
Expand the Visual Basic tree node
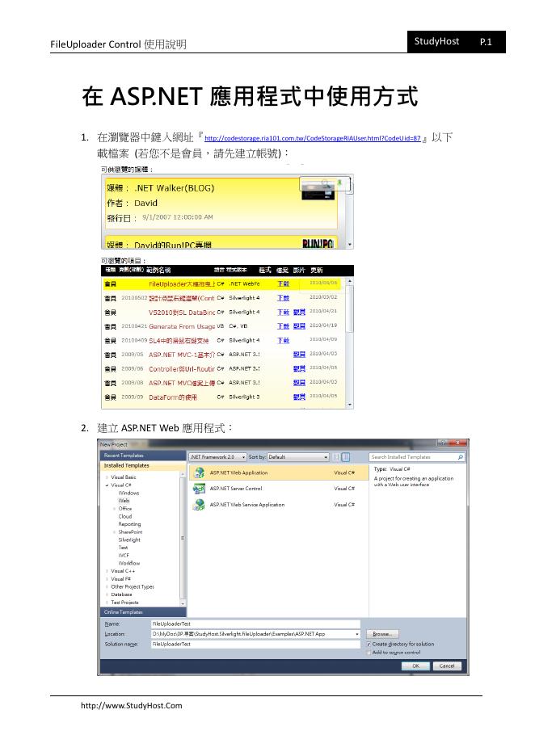pyautogui.click(x=107, y=477)
